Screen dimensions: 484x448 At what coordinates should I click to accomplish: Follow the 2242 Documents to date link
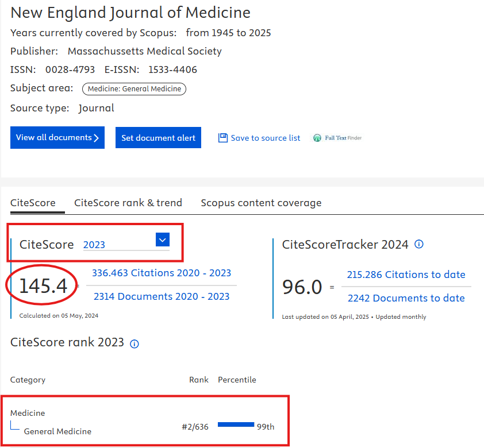(x=406, y=298)
